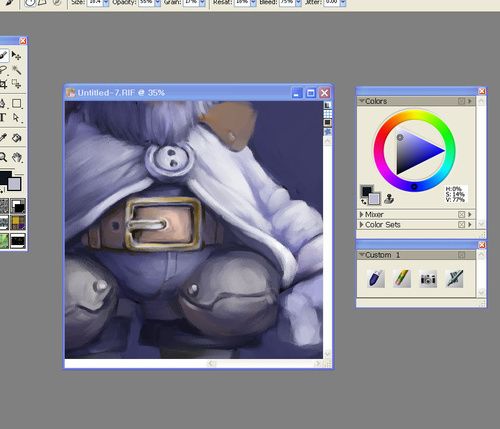Select the Magnifier tool
This screenshot has width=500, height=429.
tap(3, 157)
